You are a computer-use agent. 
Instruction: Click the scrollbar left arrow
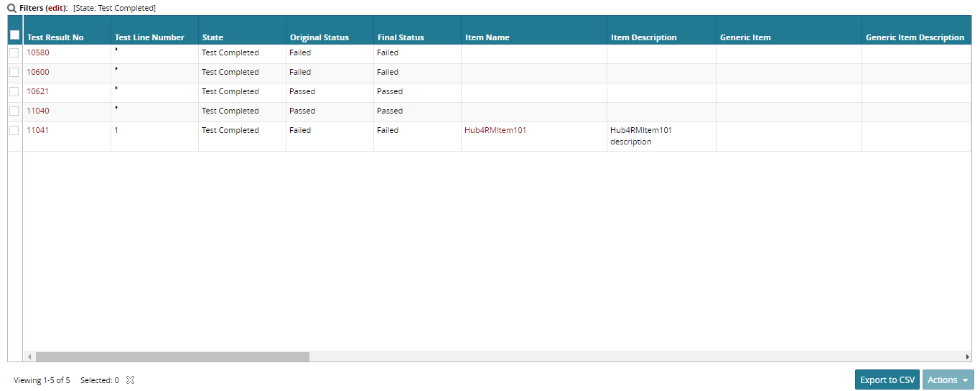[x=29, y=356]
